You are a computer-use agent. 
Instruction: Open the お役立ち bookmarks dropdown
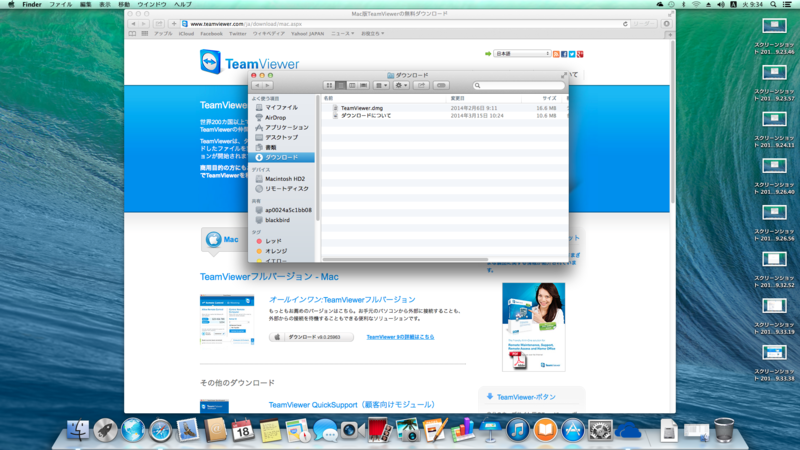373,34
